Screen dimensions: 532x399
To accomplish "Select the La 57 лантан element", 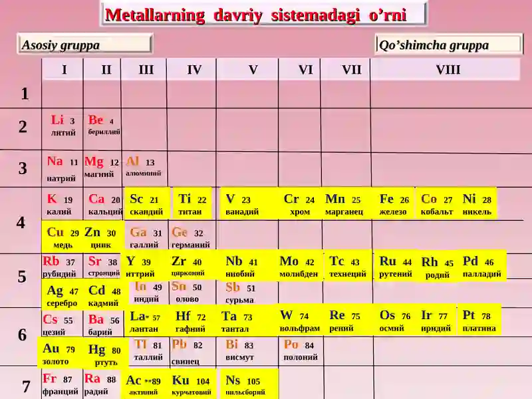I will [x=146, y=321].
